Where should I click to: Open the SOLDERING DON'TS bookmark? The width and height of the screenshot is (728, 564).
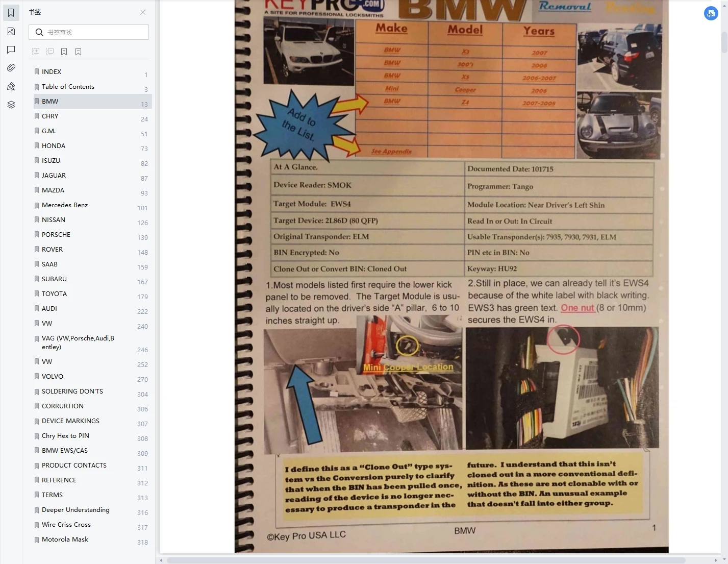click(92, 391)
